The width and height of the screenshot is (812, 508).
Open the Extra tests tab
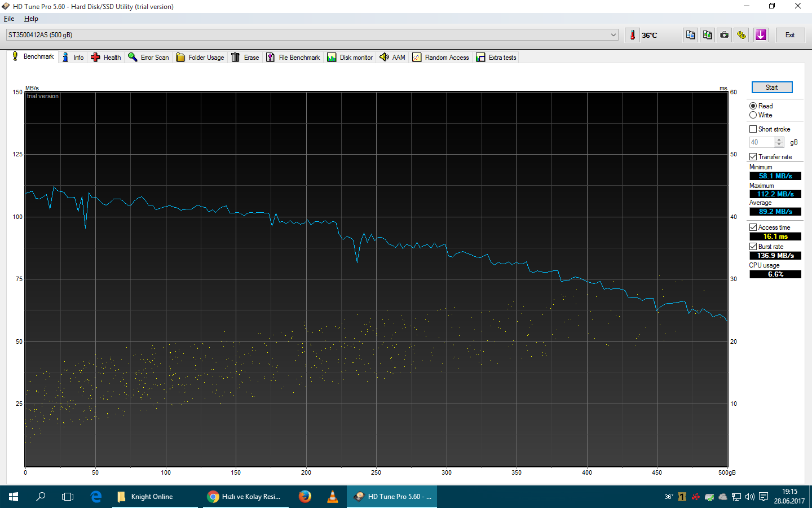pyautogui.click(x=497, y=58)
